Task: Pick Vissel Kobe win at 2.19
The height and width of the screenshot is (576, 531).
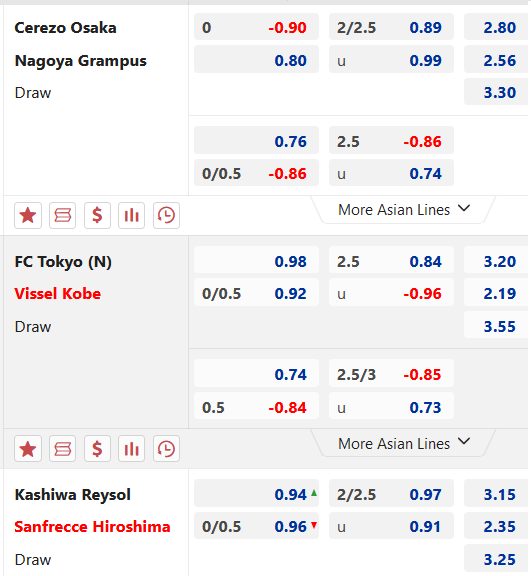Action: (x=496, y=292)
